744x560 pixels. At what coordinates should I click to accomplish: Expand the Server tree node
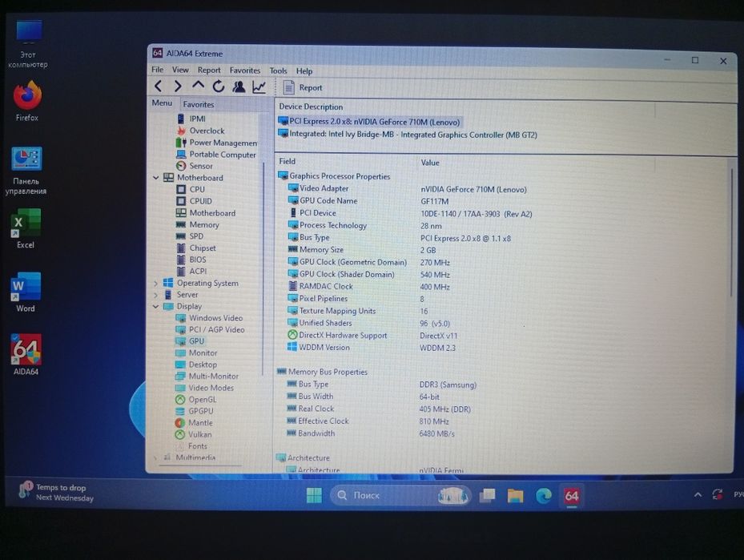coord(155,295)
